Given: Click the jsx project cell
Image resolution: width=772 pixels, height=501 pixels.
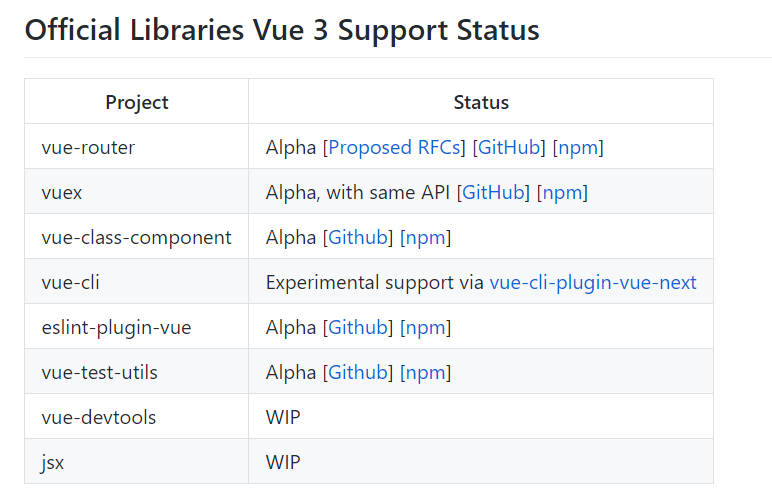Looking at the screenshot, I should pyautogui.click(x=53, y=462).
